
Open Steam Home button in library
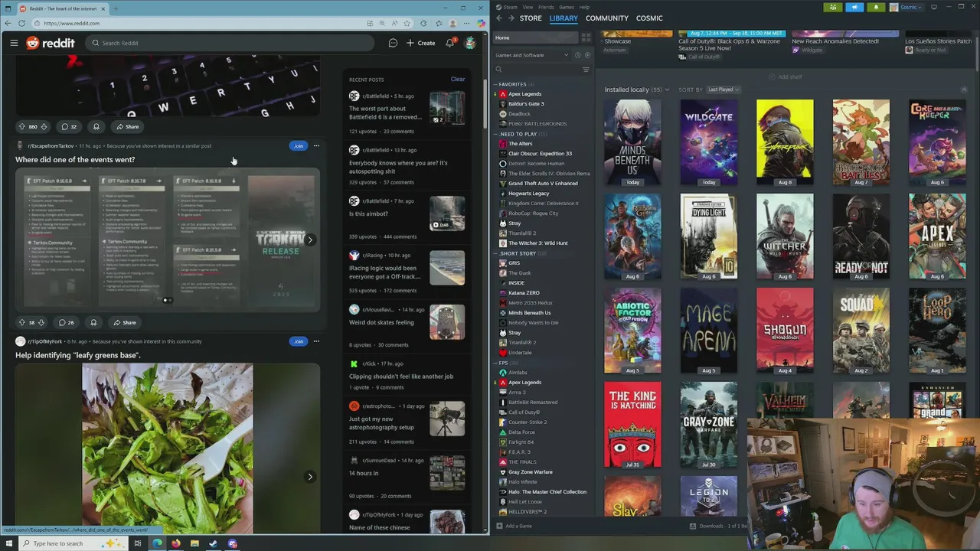pyautogui.click(x=535, y=37)
